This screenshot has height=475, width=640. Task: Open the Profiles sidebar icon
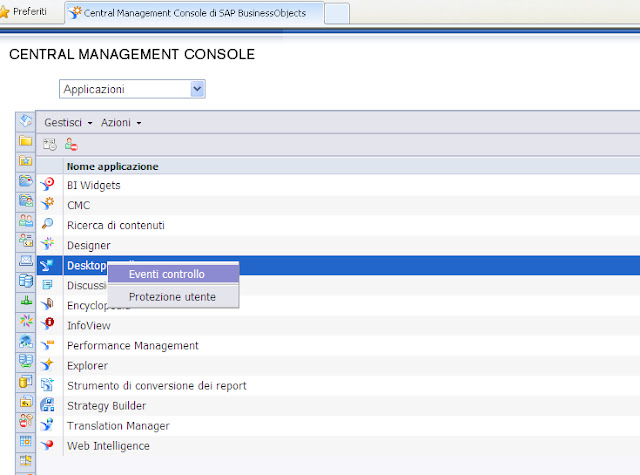(26, 240)
